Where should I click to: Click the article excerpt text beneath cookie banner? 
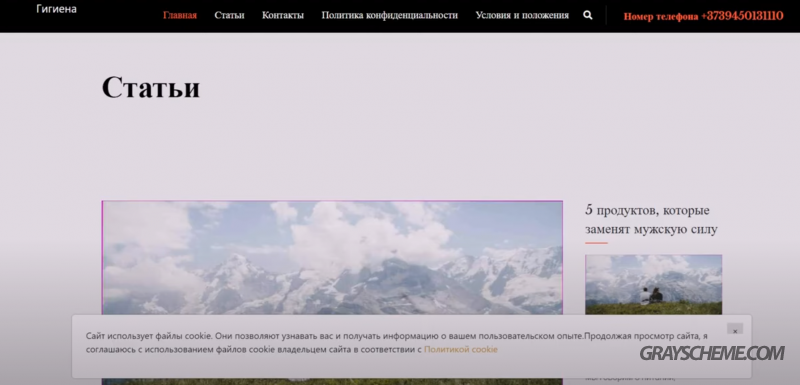coord(630,379)
